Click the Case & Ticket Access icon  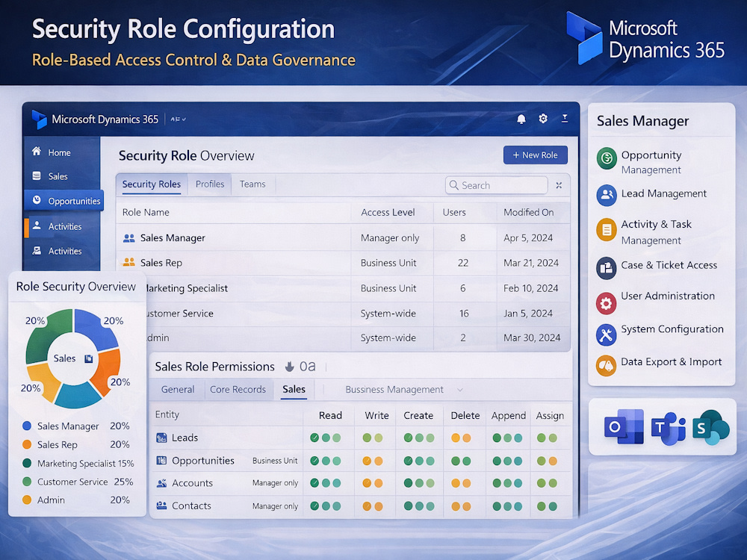[x=607, y=268]
